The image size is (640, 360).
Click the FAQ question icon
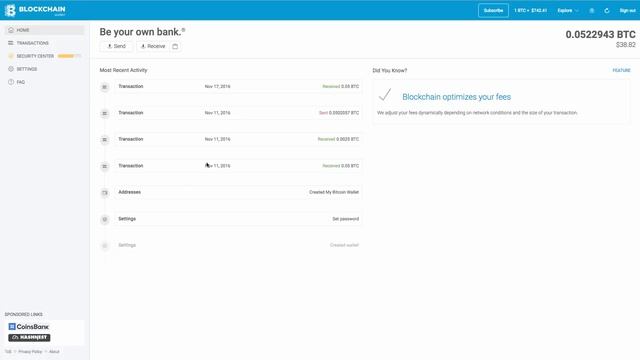[x=11, y=82]
